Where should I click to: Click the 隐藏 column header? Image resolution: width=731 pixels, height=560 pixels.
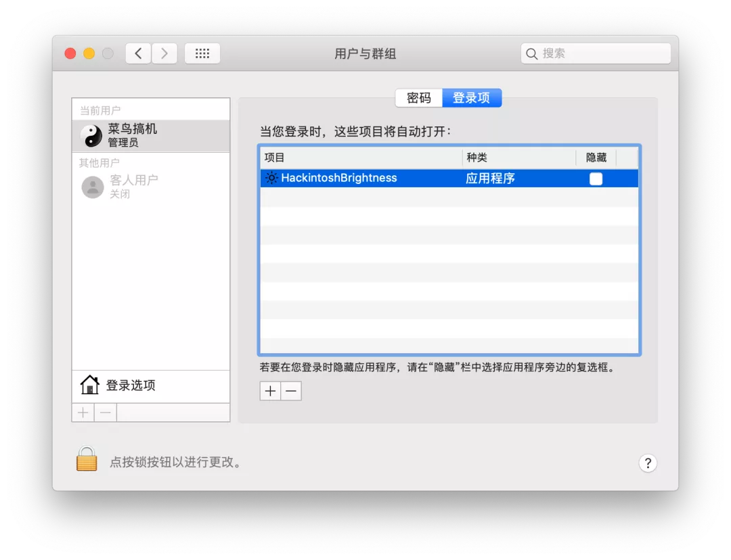tap(596, 158)
